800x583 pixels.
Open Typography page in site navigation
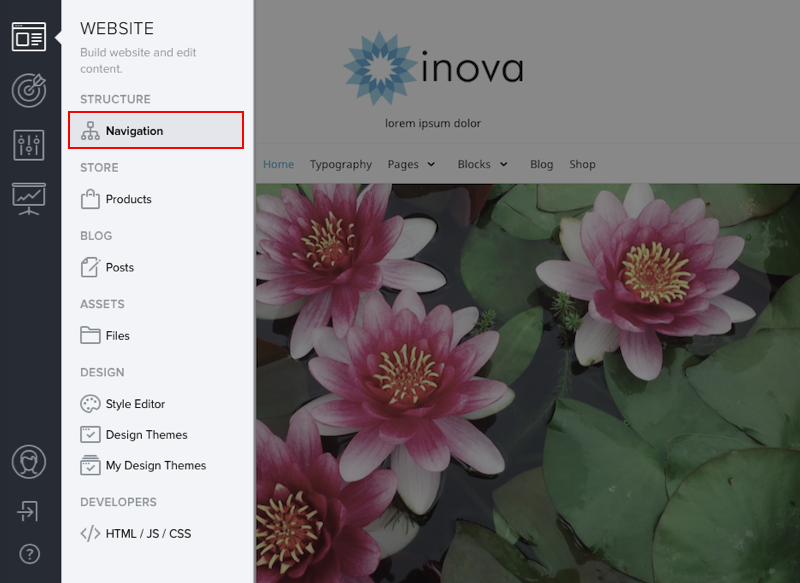coord(341,164)
